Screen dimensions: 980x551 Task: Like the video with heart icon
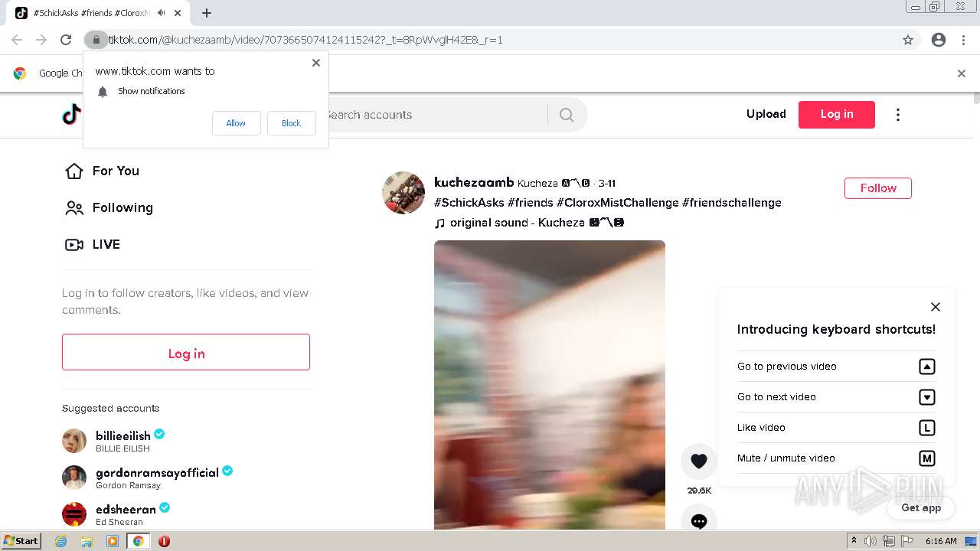698,461
